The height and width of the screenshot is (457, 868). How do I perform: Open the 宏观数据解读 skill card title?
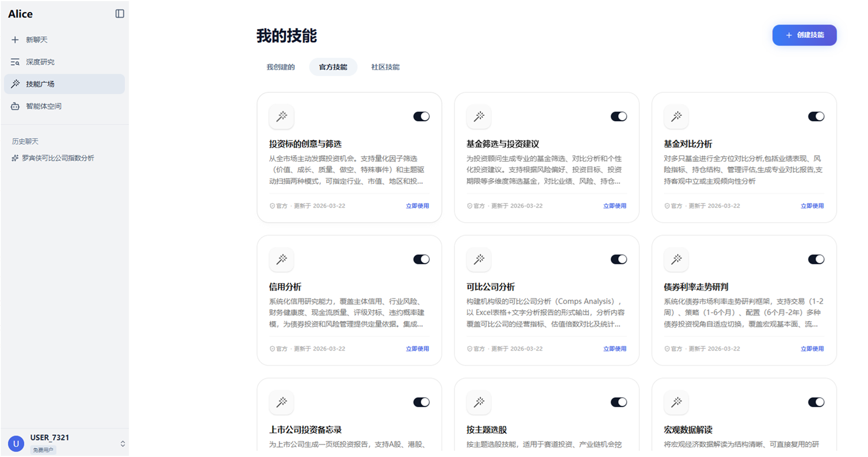688,430
